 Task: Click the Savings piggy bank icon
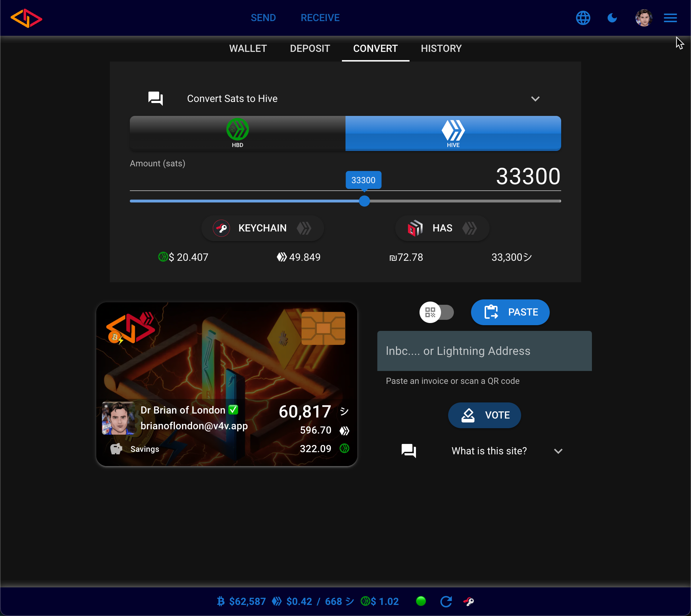click(x=116, y=449)
